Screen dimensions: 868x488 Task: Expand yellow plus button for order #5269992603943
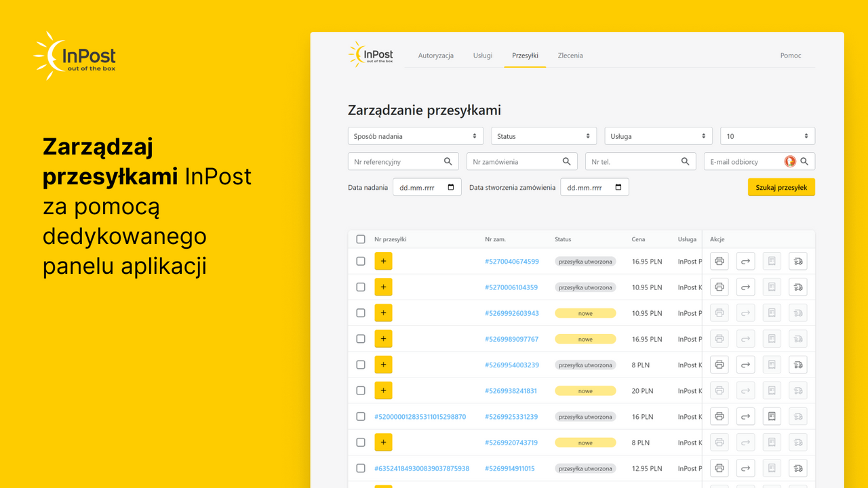(383, 312)
